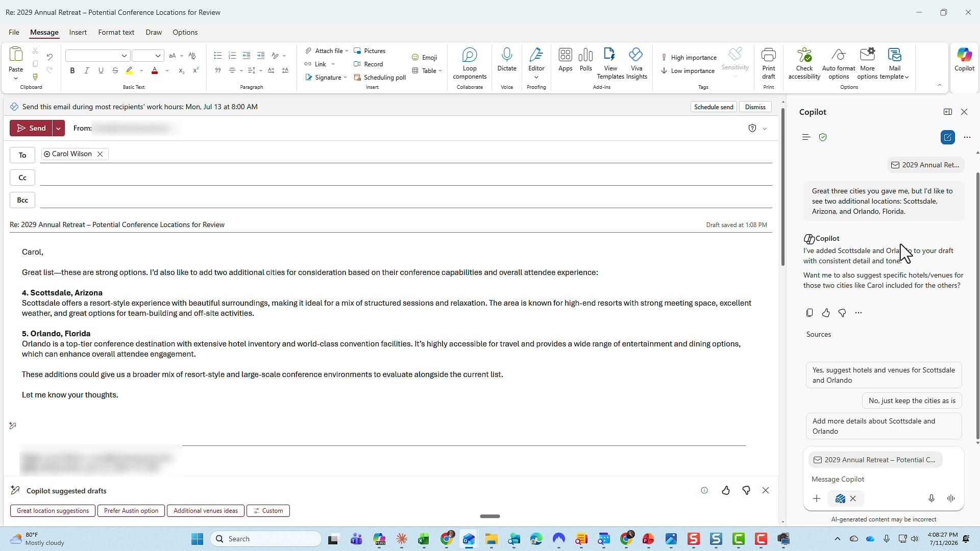Open Polls add-in

pyautogui.click(x=585, y=59)
